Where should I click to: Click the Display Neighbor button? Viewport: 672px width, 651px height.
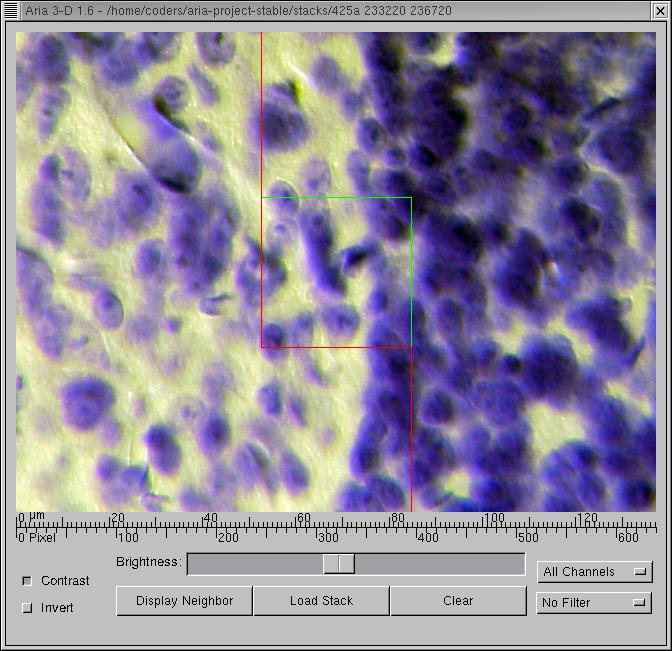(184, 601)
